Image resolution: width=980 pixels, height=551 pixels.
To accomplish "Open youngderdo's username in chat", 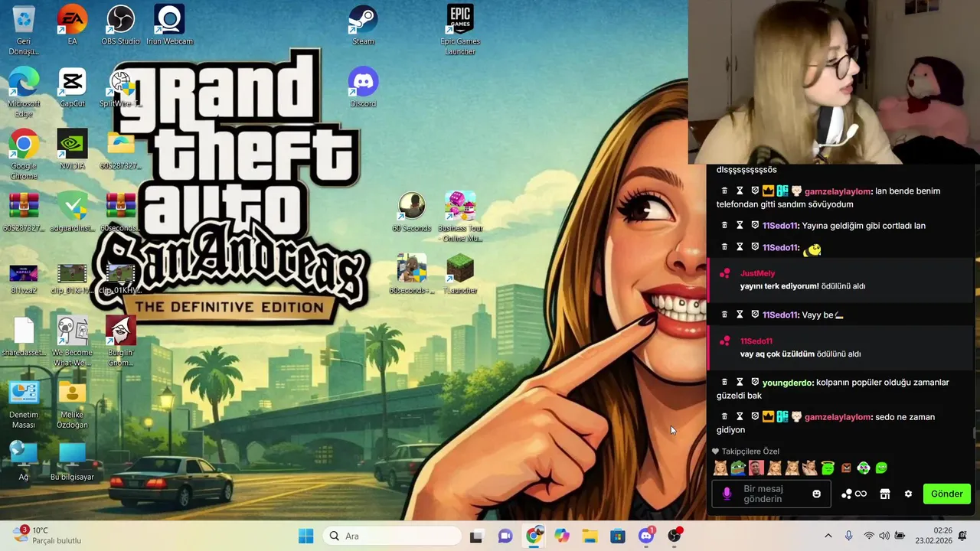I will 787,382.
